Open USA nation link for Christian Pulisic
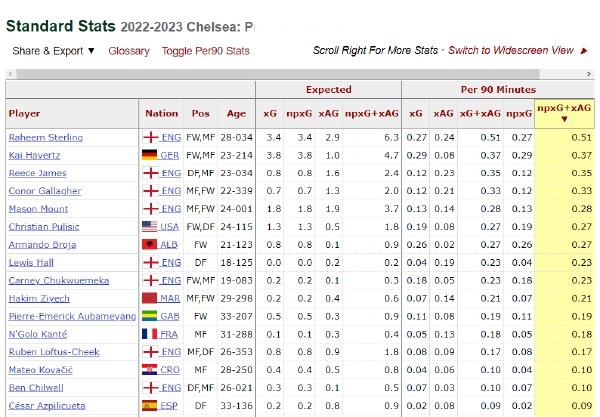The height and width of the screenshot is (417, 600). pyautogui.click(x=170, y=227)
